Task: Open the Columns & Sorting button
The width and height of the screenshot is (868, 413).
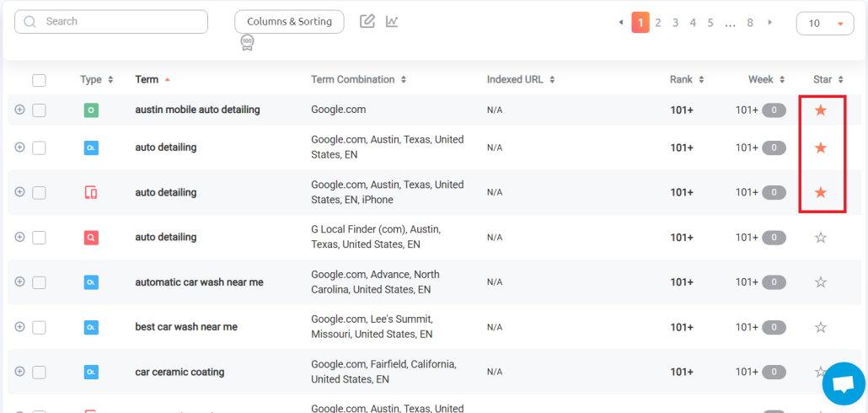Action: point(290,22)
